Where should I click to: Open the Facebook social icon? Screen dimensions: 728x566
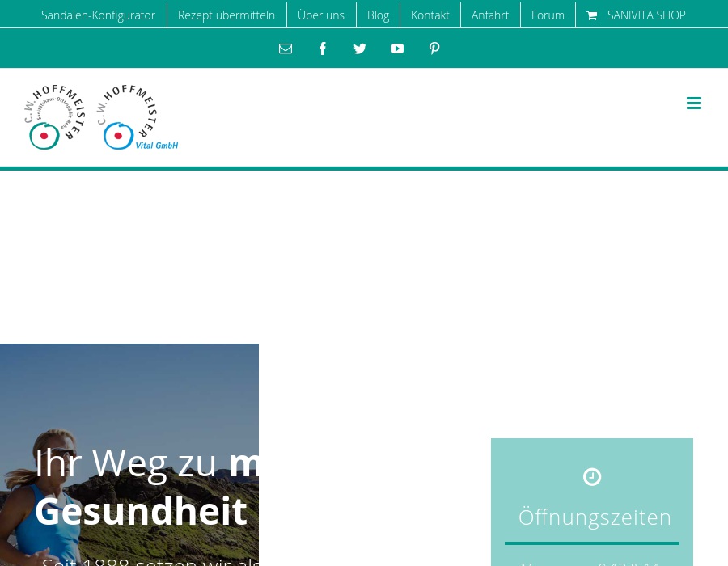click(x=323, y=49)
